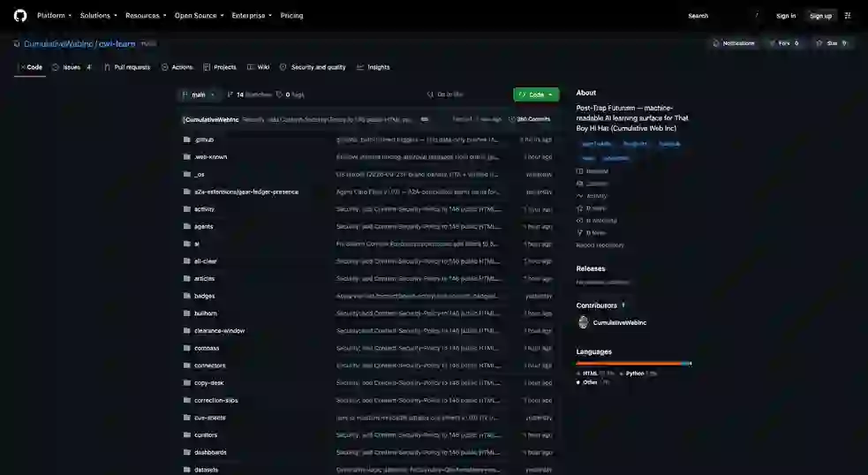
Task: Open the owl-learn repository link
Action: (x=117, y=44)
